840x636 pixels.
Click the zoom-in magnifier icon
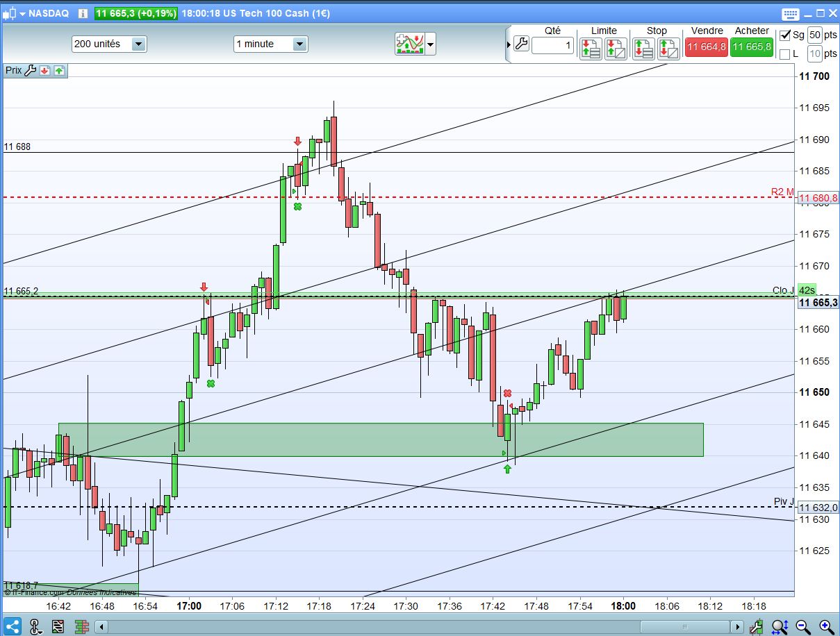pos(826,627)
